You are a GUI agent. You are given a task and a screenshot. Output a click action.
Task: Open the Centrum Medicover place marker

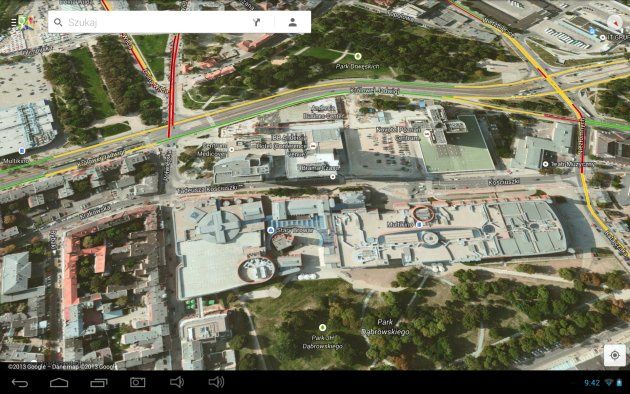coord(231,150)
